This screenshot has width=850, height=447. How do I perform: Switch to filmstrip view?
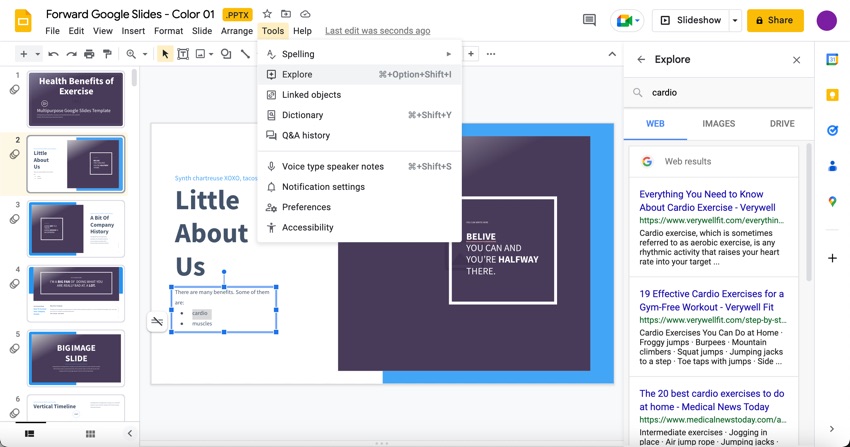tap(29, 433)
